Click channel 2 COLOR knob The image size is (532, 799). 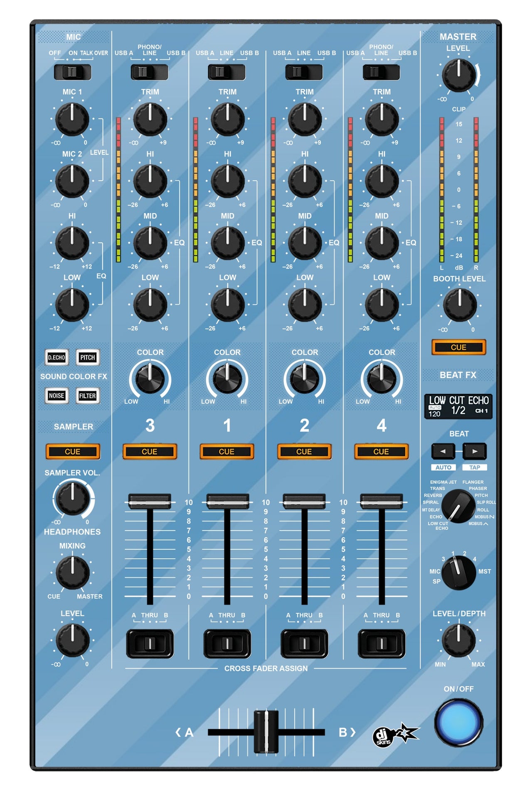point(305,379)
